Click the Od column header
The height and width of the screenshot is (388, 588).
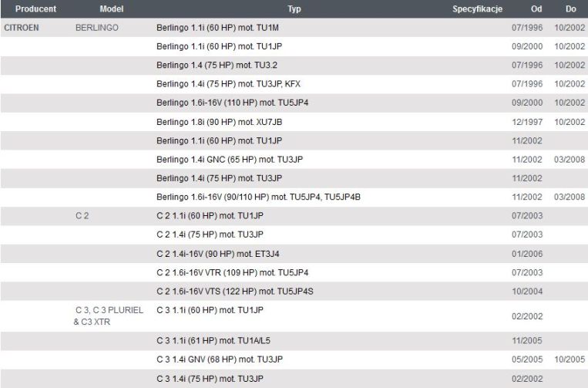(x=536, y=8)
